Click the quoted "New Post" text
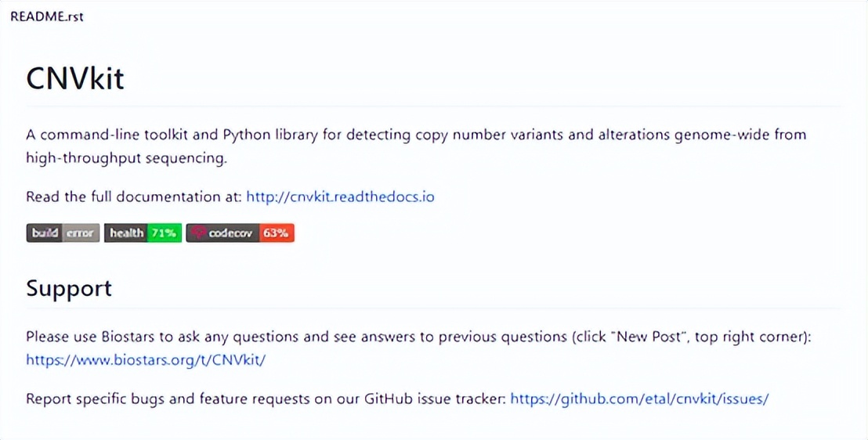The height and width of the screenshot is (440, 868). click(x=642, y=337)
